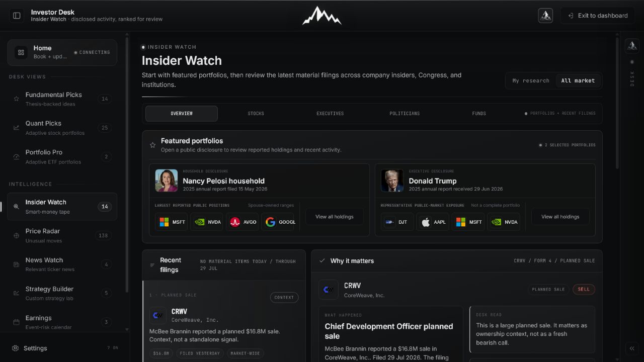Click the MARKET-WIDE tag
Screen dimensions: 644x362
(246, 353)
